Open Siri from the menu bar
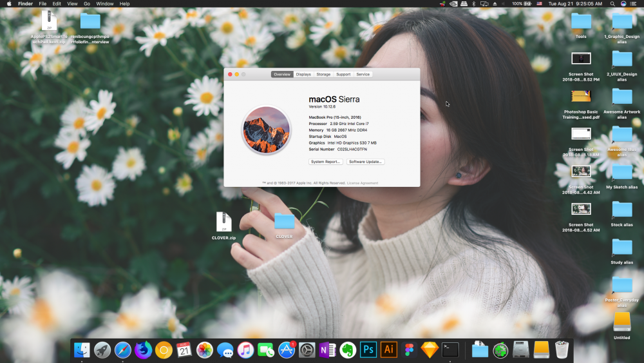Image resolution: width=644 pixels, height=363 pixels. point(623,4)
